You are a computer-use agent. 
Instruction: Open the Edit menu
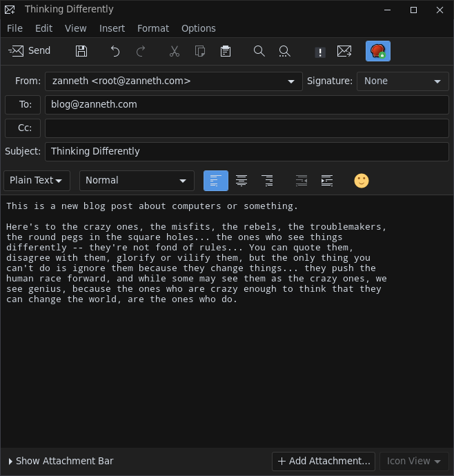click(43, 28)
